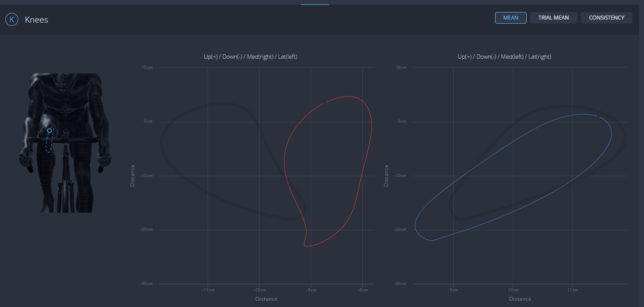
Task: Open the CONSISTENCY view
Action: pyautogui.click(x=607, y=18)
